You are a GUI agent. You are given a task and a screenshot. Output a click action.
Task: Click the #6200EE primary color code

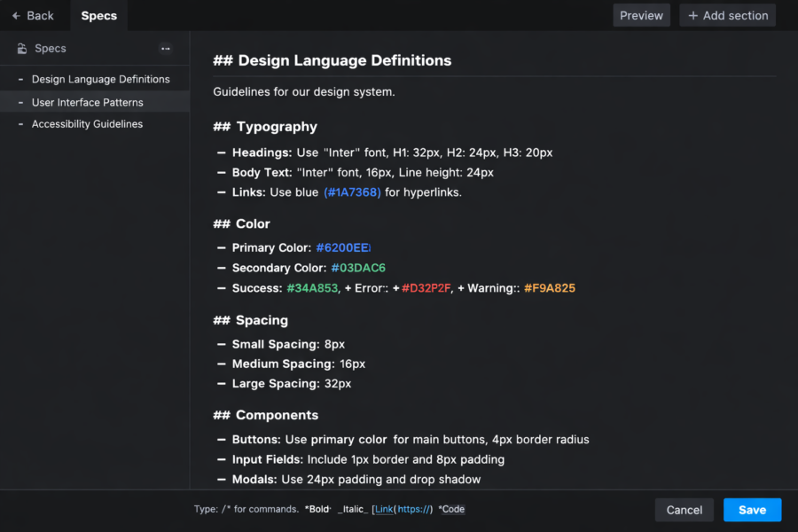343,248
